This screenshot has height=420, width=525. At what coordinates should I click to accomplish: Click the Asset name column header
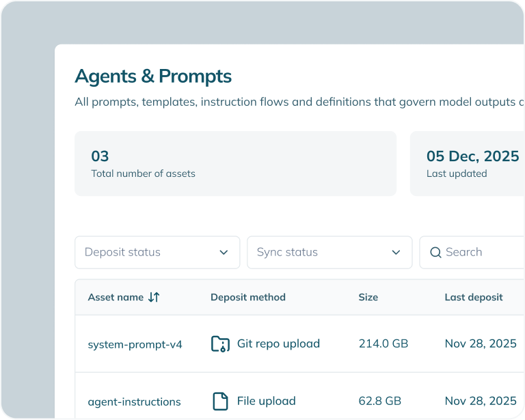coord(116,297)
